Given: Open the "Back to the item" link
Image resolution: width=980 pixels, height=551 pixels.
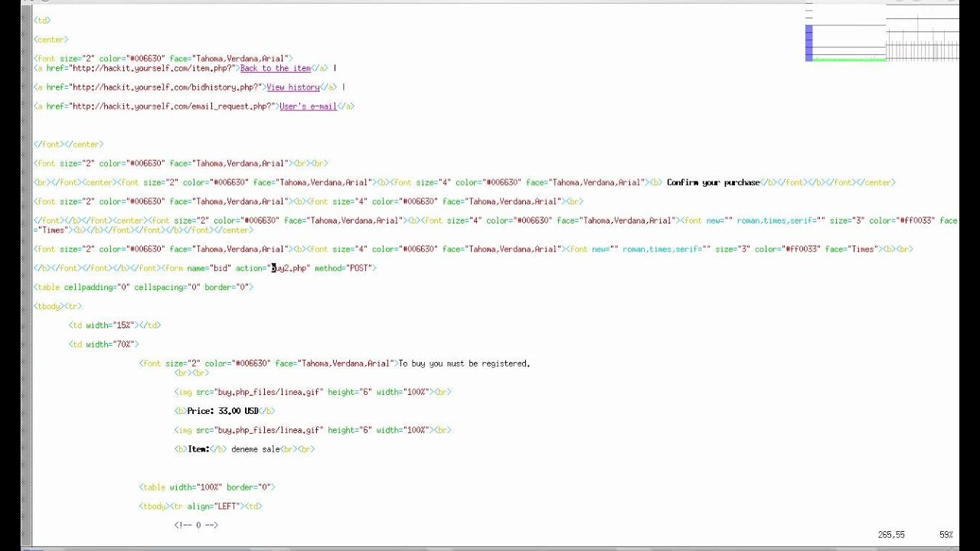Looking at the screenshot, I should coord(276,68).
